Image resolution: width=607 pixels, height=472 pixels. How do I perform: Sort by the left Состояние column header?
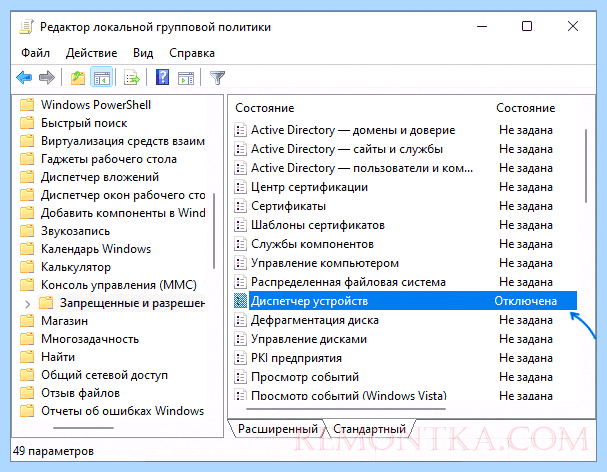[x=265, y=108]
